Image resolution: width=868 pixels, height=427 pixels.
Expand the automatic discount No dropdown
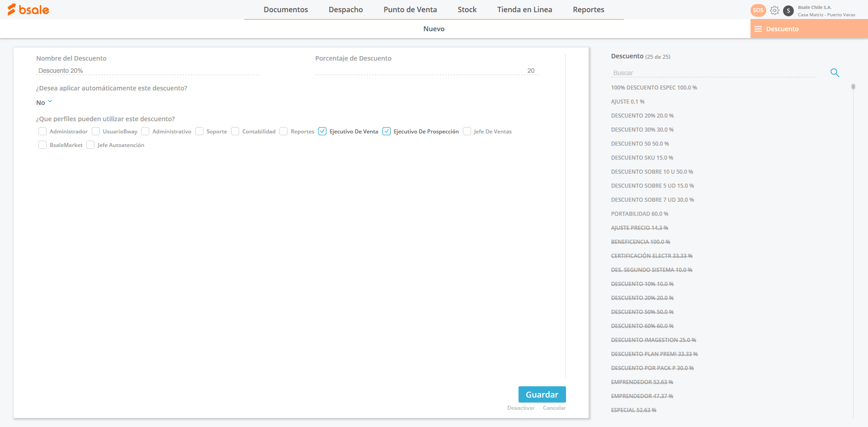44,103
